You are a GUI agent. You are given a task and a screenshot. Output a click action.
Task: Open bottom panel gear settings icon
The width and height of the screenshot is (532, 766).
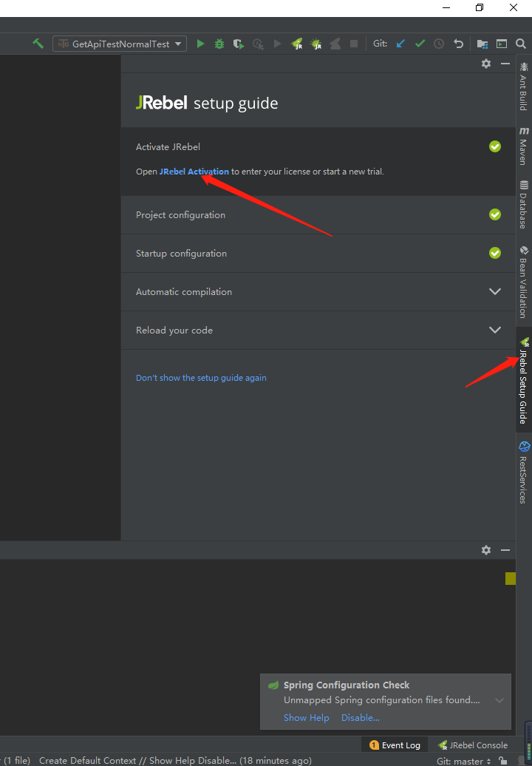486,550
